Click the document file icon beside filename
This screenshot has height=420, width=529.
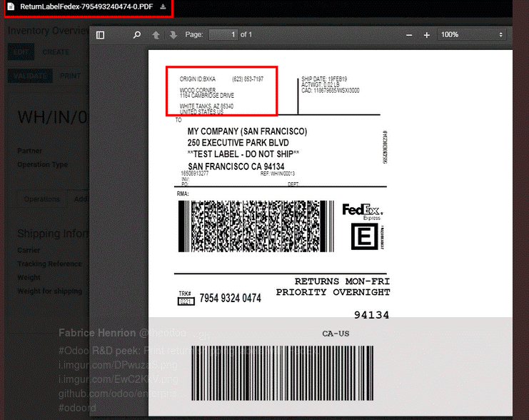click(x=11, y=6)
